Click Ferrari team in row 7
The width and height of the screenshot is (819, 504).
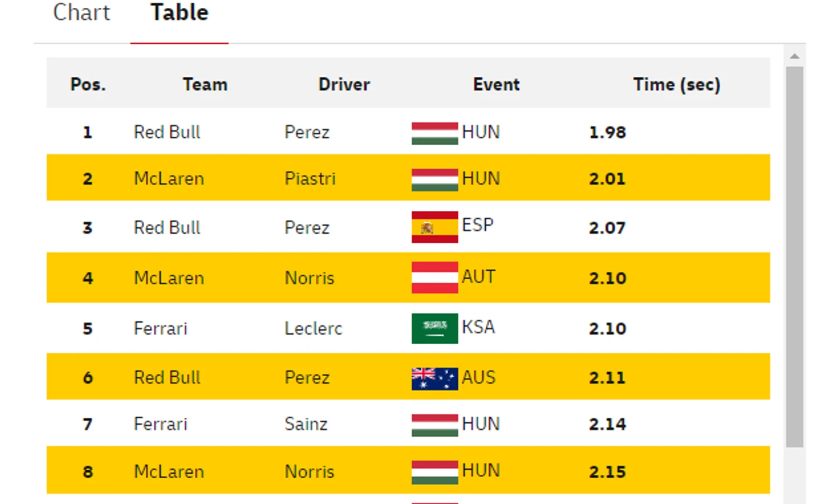pos(160,424)
